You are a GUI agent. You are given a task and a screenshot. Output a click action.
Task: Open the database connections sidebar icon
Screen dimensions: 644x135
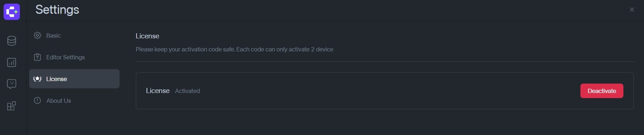[x=12, y=41]
